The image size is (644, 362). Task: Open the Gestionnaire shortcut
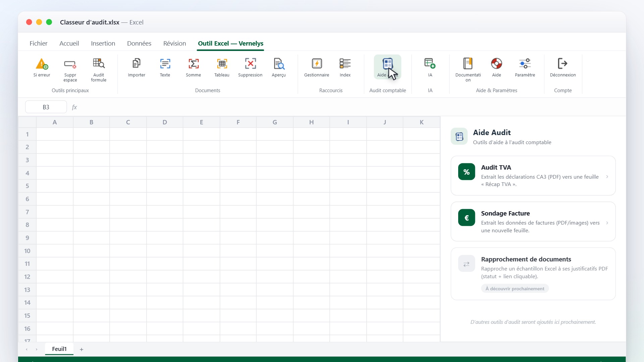click(x=317, y=63)
